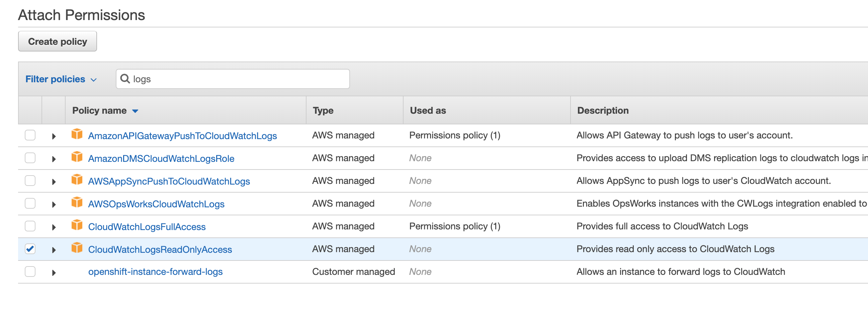This screenshot has height=319, width=868.
Task: Check the AWSAppSyncPushToCloudWatchLogs policy checkbox
Action: (x=30, y=181)
